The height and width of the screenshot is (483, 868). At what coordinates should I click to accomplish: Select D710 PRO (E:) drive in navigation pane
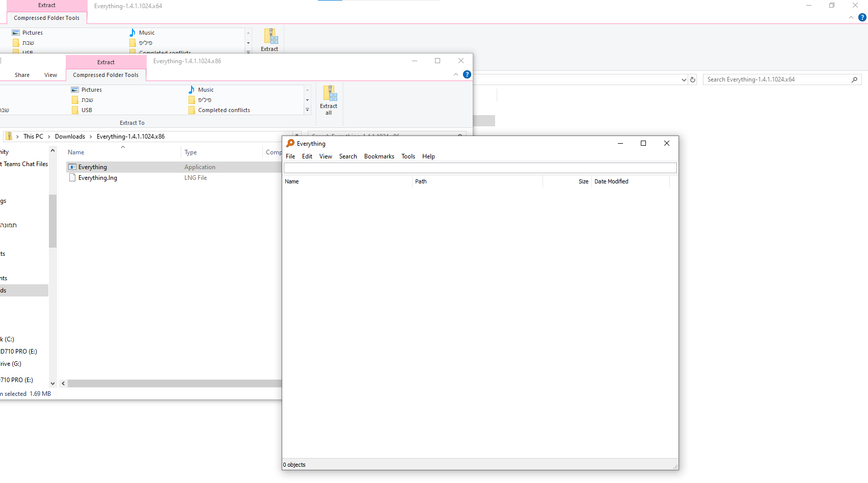[18, 352]
